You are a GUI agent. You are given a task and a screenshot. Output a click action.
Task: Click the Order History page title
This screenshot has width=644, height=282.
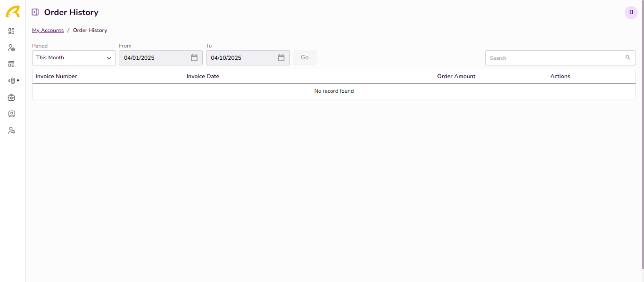click(x=71, y=12)
